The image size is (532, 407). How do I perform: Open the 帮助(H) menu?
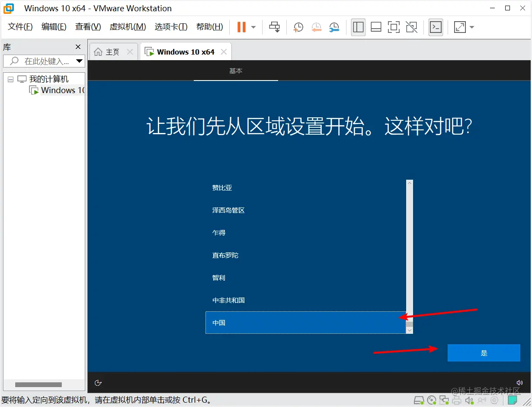coord(210,27)
